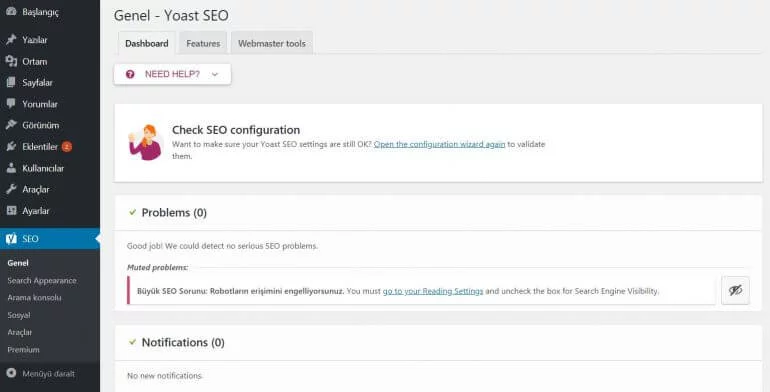Expand the NEED HELP? chevron
Viewport: 770px width, 392px height.
click(215, 74)
